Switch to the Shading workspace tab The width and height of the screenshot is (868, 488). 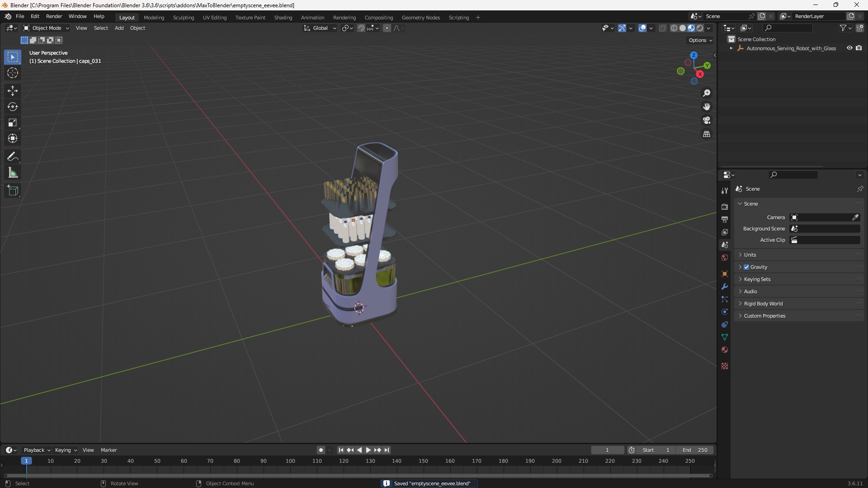[x=283, y=18]
